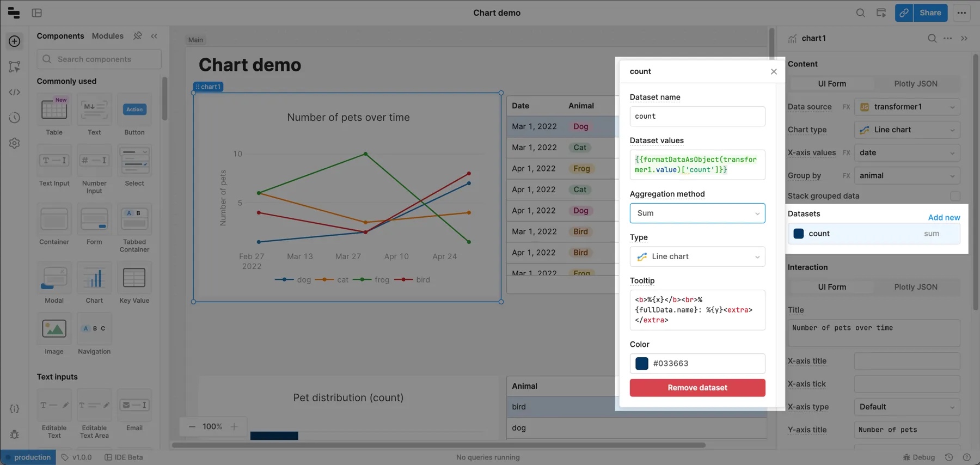Click the Debug button in status bar
The width and height of the screenshot is (980, 465).
point(919,457)
